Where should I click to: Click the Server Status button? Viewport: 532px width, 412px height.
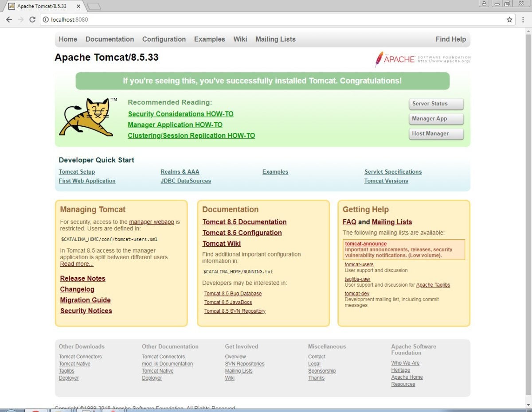[x=436, y=104]
